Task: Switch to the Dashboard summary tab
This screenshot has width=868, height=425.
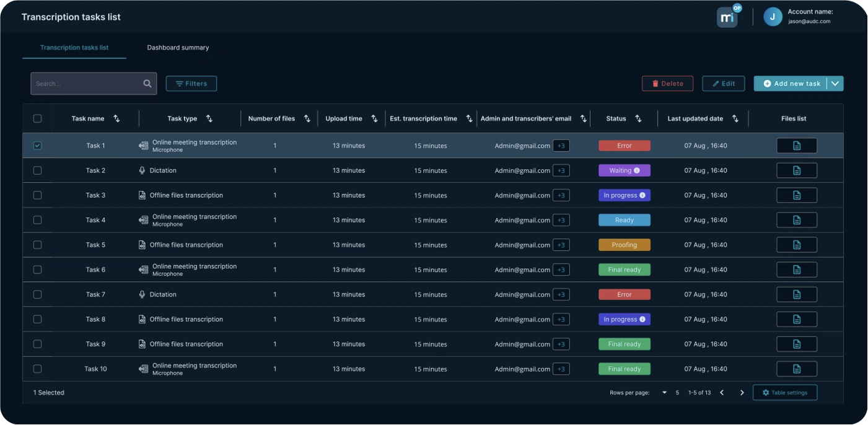Action: pyautogui.click(x=178, y=48)
